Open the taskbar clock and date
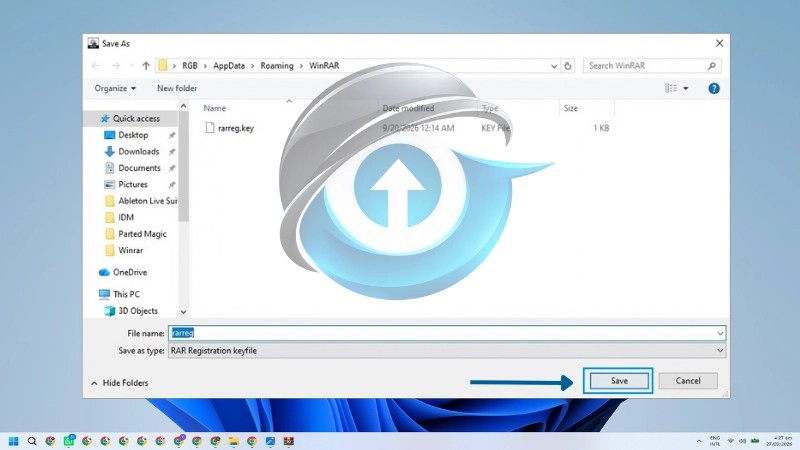Viewport: 800px width, 450px height. coord(779,441)
